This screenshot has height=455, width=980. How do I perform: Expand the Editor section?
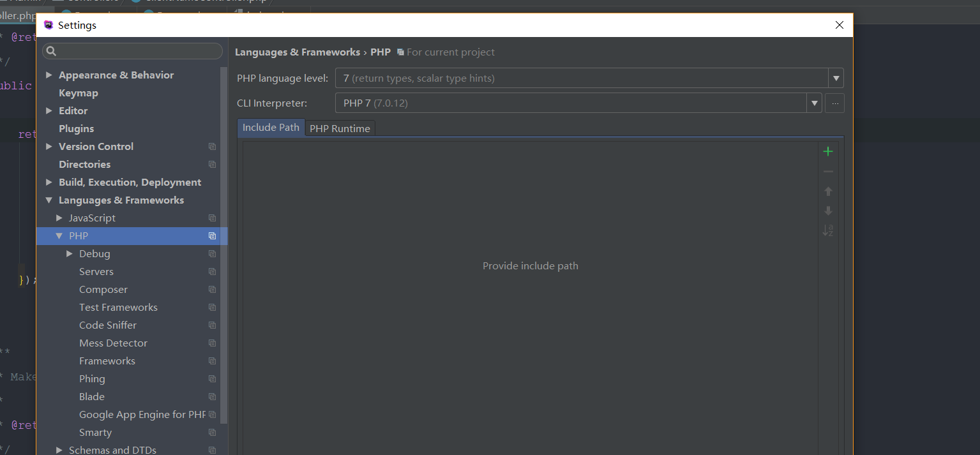[49, 111]
